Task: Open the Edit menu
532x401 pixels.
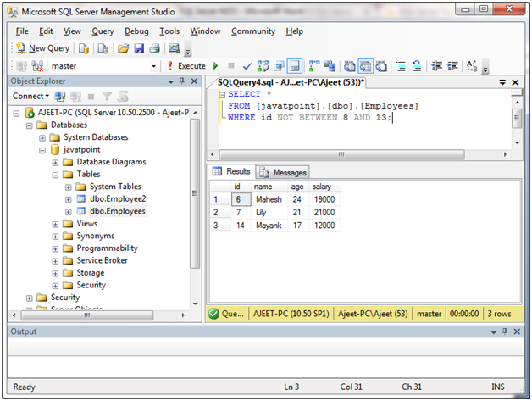Action: coord(46,31)
